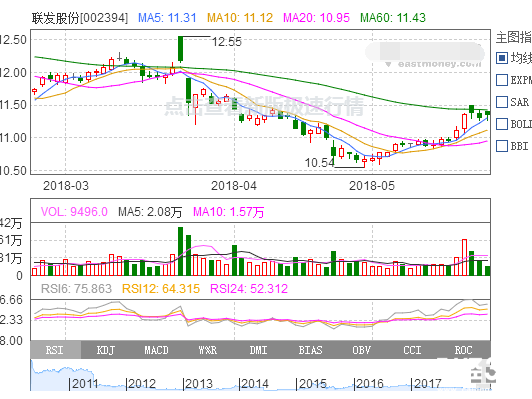
Task: Click the 2017 marker on timeline
Action: (427, 384)
